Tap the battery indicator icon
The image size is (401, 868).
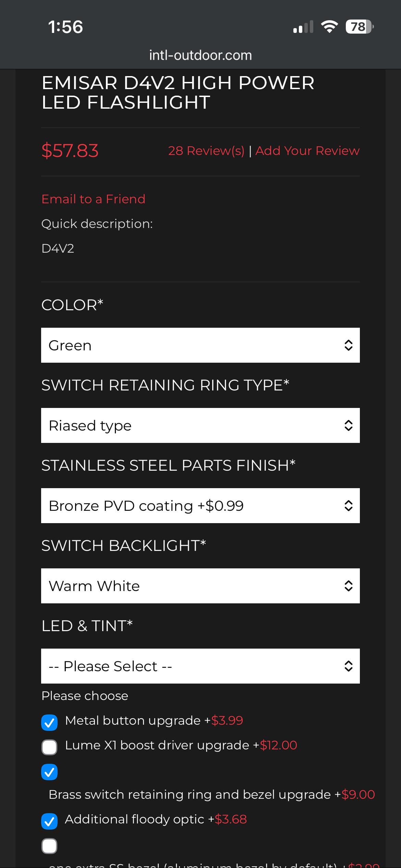coord(359,27)
